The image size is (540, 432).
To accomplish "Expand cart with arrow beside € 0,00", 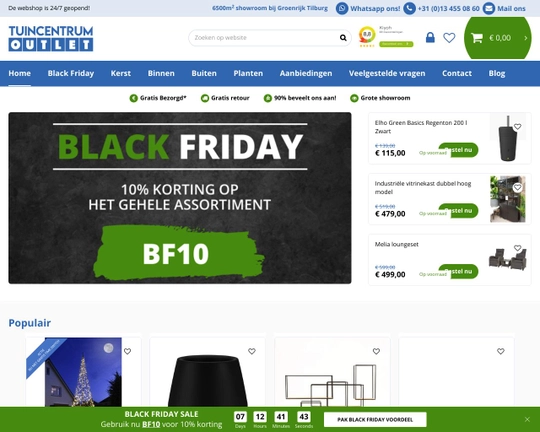I will tap(526, 38).
